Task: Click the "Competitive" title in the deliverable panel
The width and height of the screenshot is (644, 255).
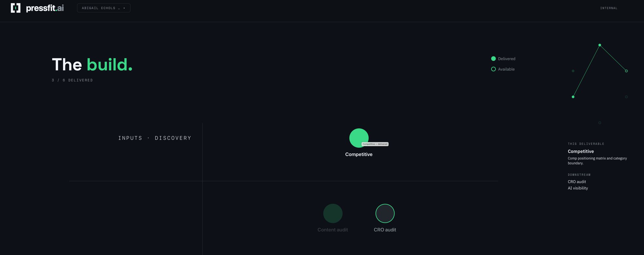Action: [x=581, y=151]
